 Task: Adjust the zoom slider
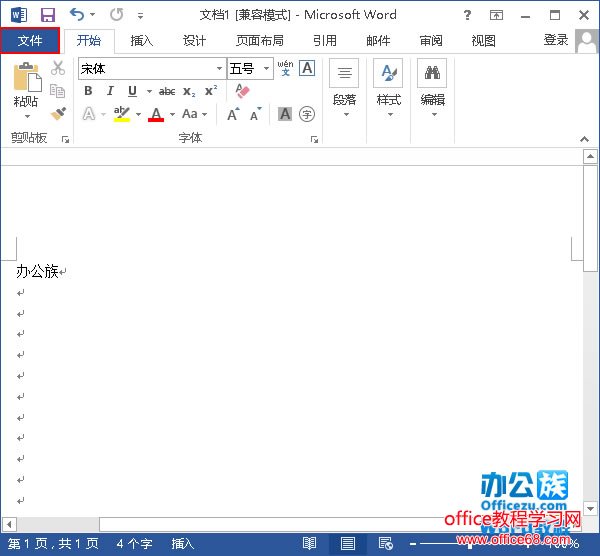470,544
